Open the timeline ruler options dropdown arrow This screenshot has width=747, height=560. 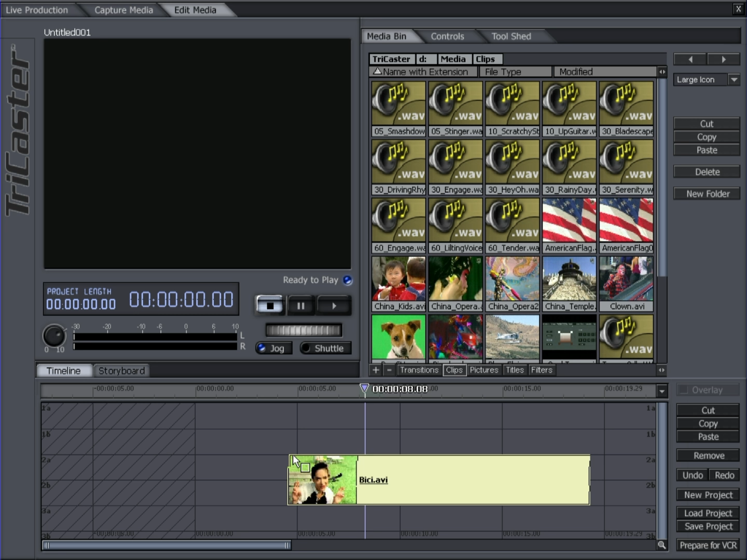click(662, 390)
